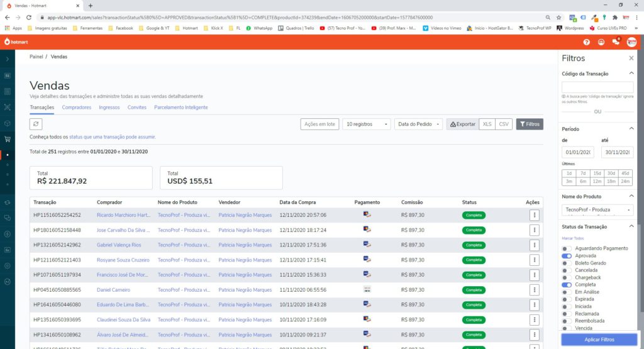This screenshot has height=349, width=644.
Task: Expand the left sidebar arrow
Action: tap(8, 59)
